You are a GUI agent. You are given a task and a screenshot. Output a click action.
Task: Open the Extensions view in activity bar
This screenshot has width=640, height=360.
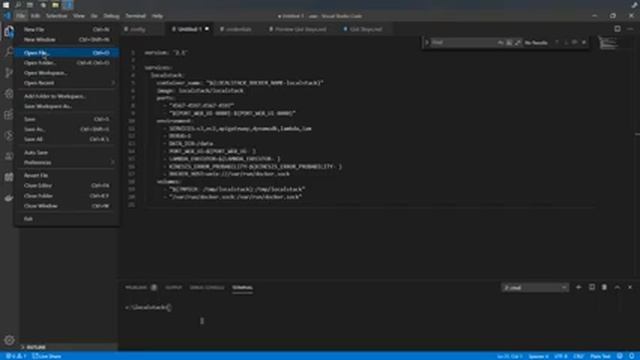9,115
